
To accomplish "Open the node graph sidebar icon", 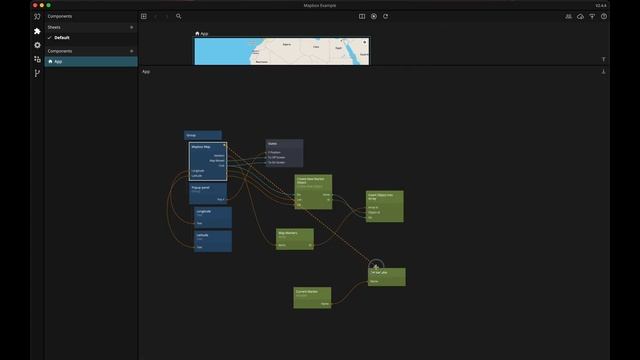I will click(x=37, y=17).
